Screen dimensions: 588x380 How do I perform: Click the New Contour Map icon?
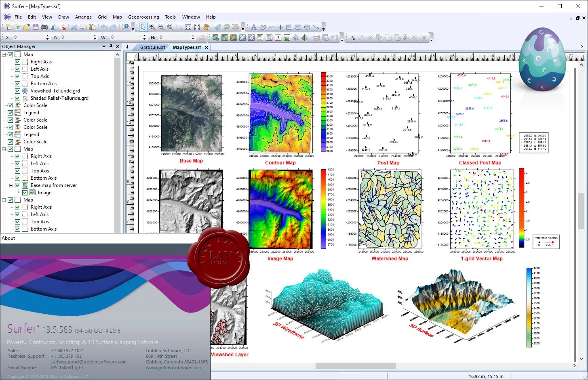(x=234, y=38)
